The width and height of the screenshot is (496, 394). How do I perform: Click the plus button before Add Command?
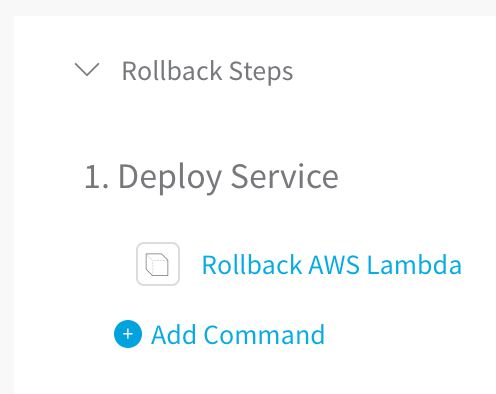point(128,334)
